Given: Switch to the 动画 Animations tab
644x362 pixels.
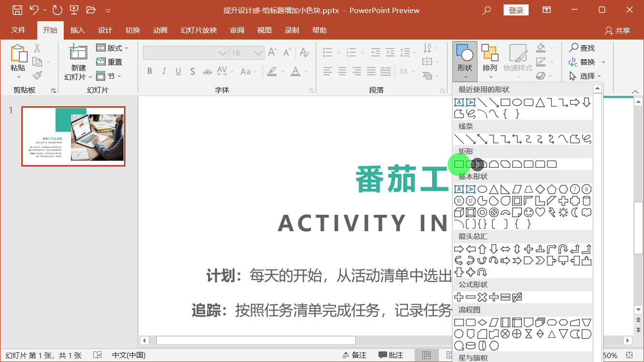Looking at the screenshot, I should pos(160,30).
